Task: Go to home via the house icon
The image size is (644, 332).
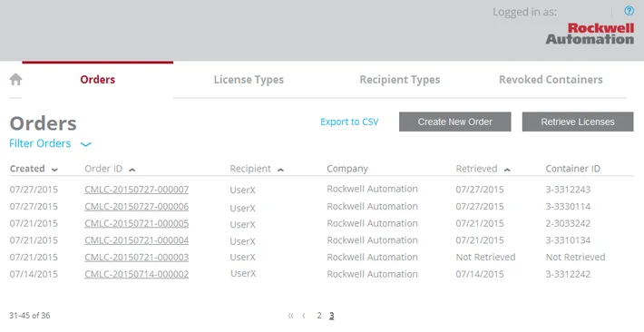Action: (x=15, y=79)
